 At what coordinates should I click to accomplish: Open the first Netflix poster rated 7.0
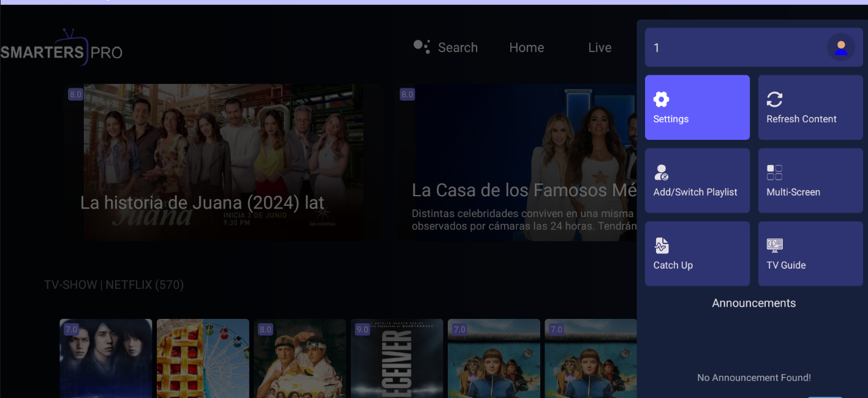click(105, 358)
